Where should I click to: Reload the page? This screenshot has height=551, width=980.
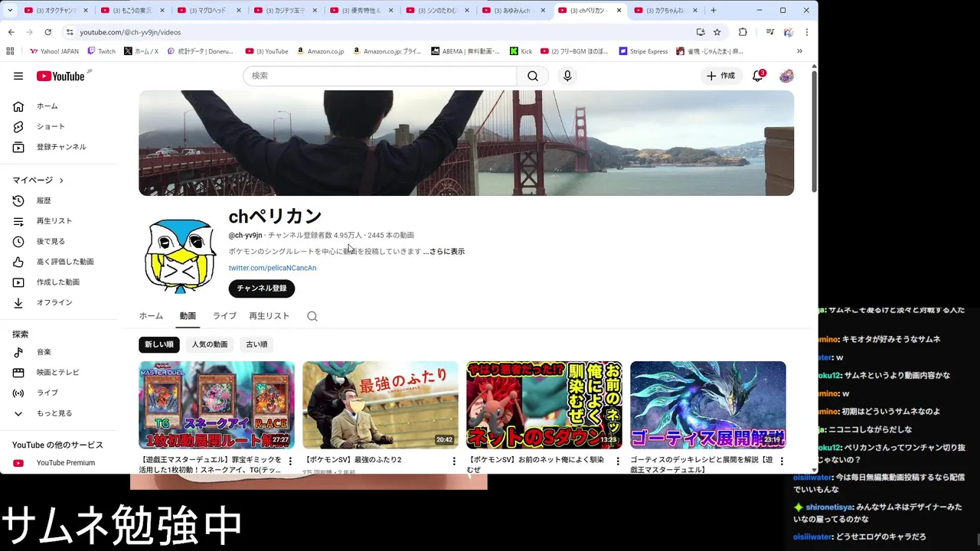pyautogui.click(x=47, y=32)
